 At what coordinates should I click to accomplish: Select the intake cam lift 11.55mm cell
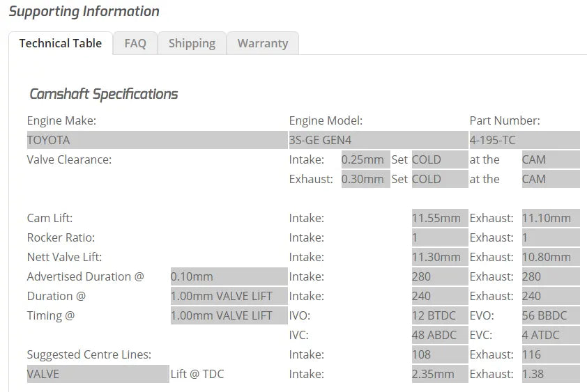tap(440, 218)
